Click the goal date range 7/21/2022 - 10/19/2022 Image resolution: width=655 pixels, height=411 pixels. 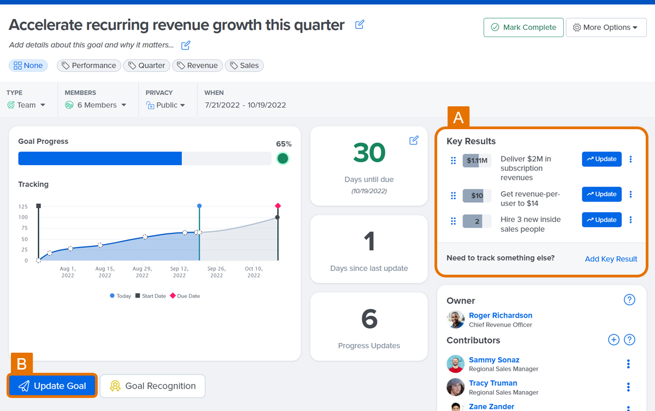tap(245, 105)
